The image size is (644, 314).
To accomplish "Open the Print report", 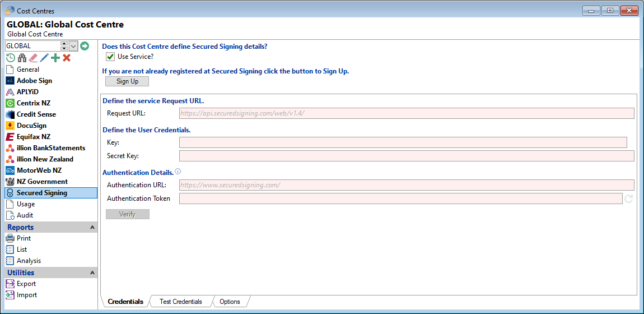I will click(x=51, y=238).
